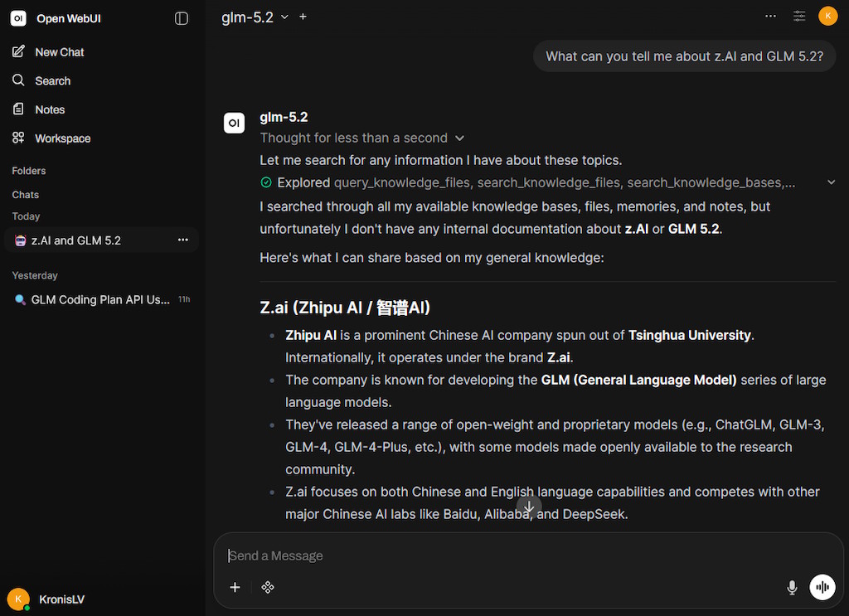Start voice mode with waveform button
The height and width of the screenshot is (616, 849).
[x=822, y=587]
